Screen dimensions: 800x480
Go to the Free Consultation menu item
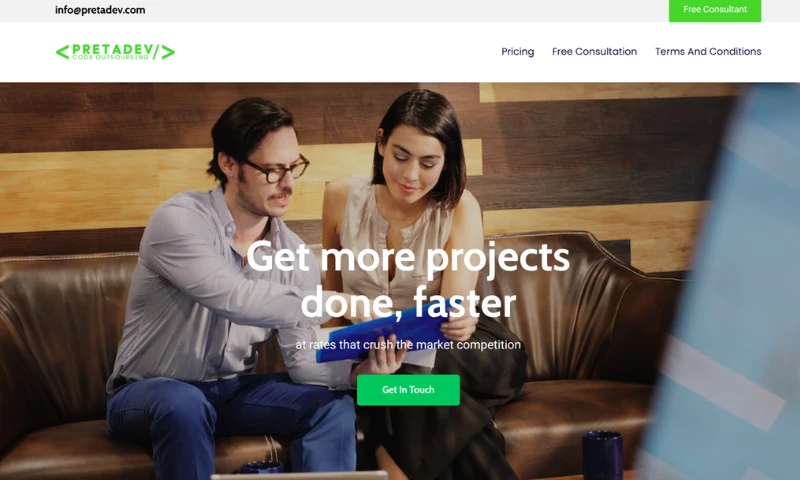(594, 52)
